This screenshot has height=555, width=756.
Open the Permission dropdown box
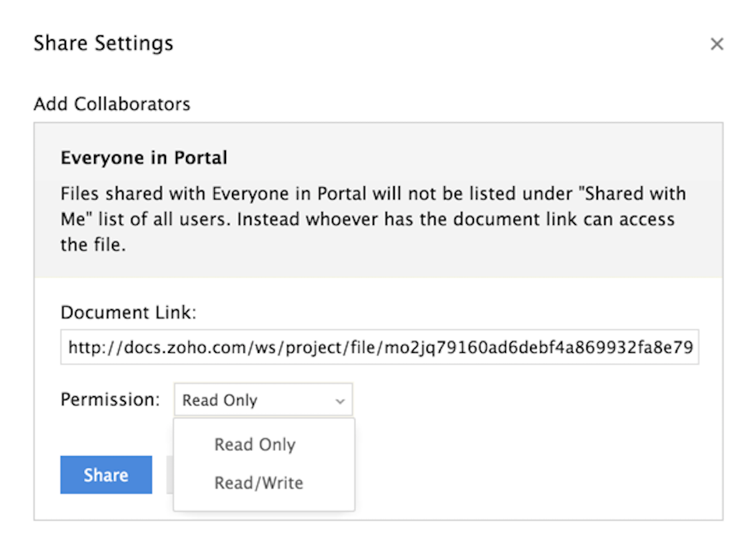(x=263, y=400)
